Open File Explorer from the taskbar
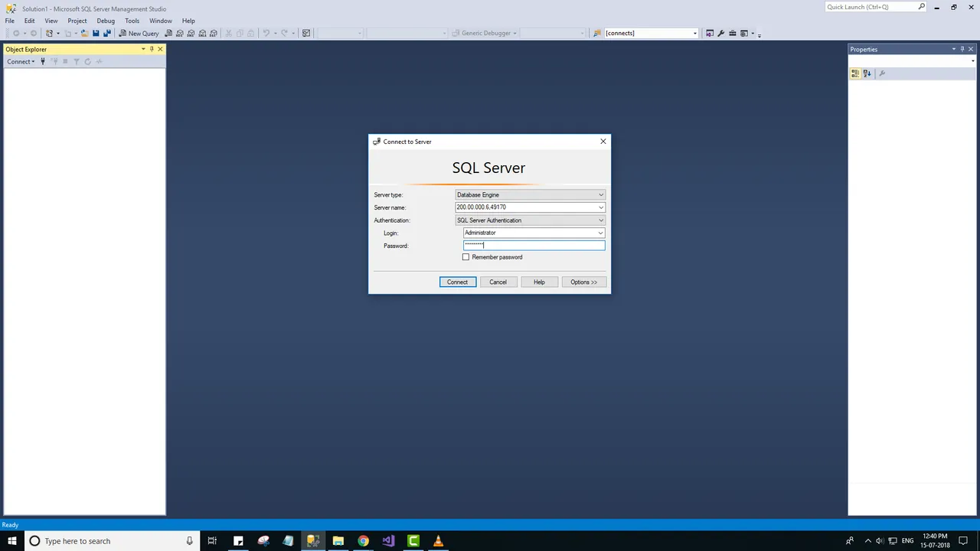This screenshot has height=551, width=980. 338,541
